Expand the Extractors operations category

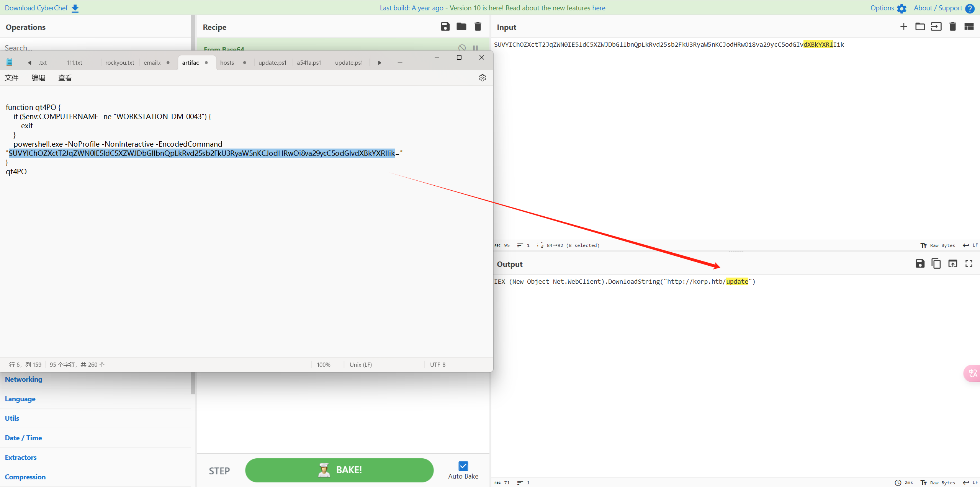[21, 458]
